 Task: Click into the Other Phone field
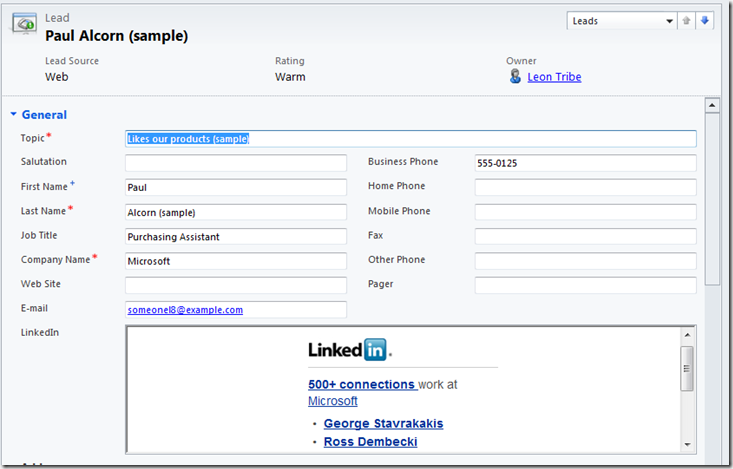(585, 260)
